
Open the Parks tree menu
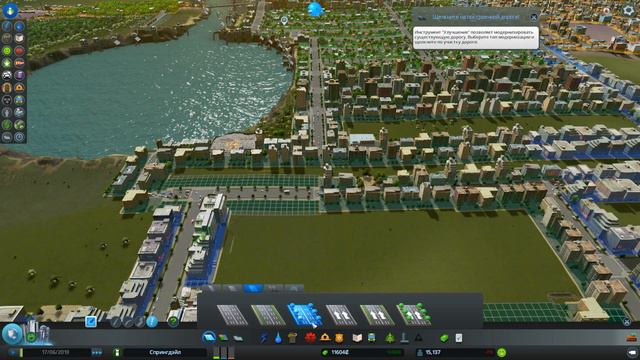click(x=390, y=338)
